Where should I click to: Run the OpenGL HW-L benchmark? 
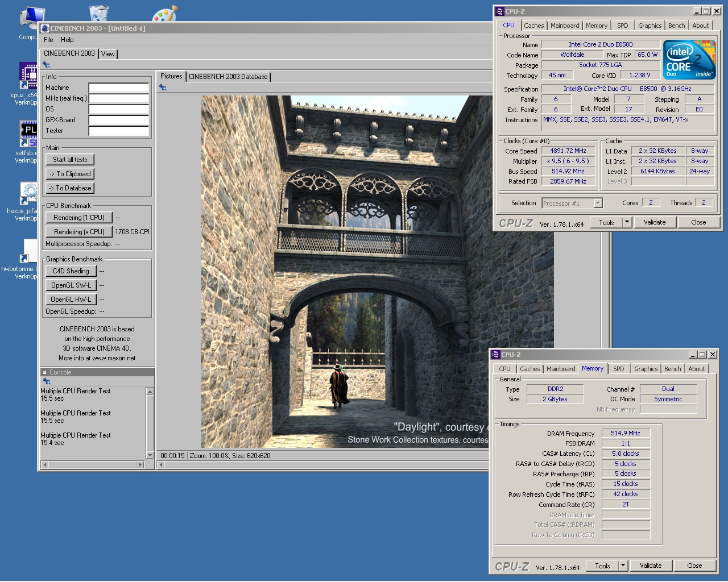[x=71, y=300]
